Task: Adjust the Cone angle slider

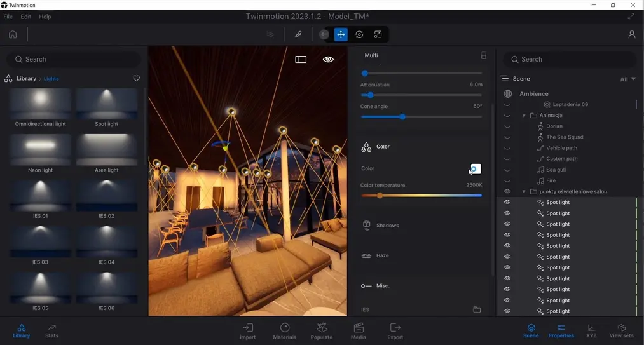Action: (x=421, y=117)
